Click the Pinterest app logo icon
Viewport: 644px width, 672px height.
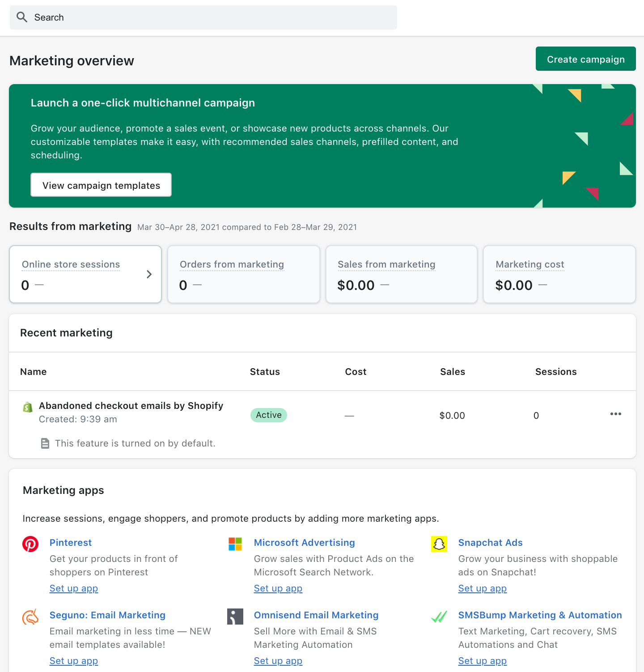click(30, 544)
